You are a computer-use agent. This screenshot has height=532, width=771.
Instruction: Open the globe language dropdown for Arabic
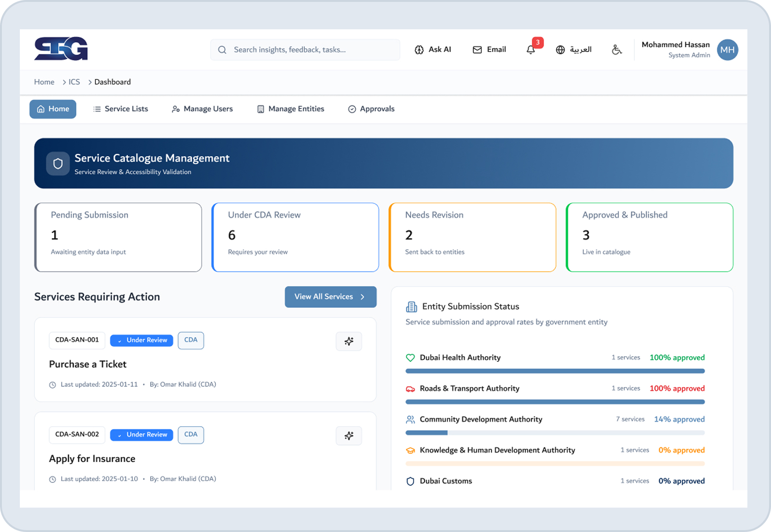pos(560,49)
